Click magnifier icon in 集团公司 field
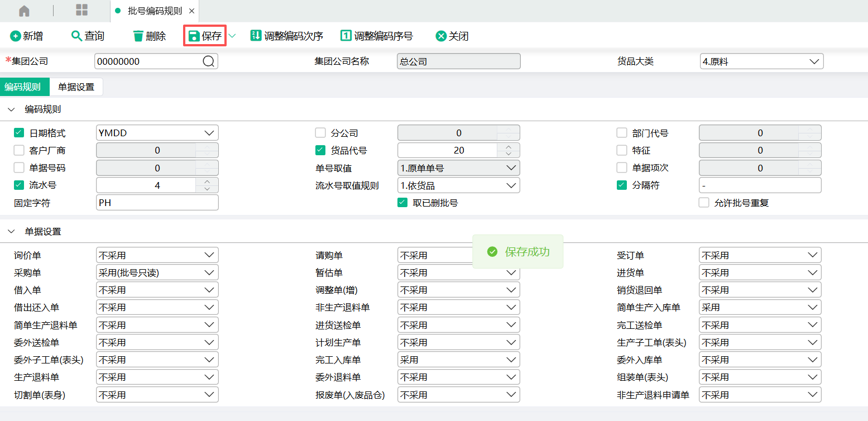The width and height of the screenshot is (868, 421). point(208,61)
